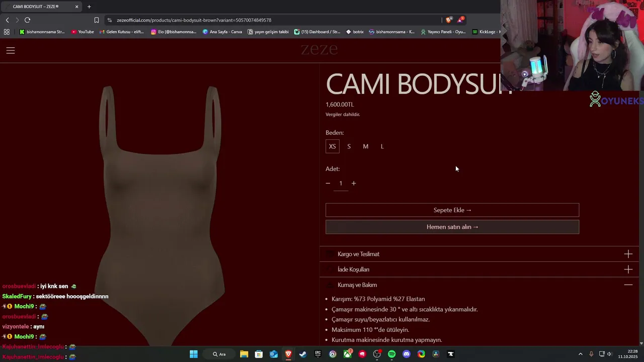Close the CAMI BODYSUIT tab
This screenshot has width=644, height=362.
click(x=76, y=7)
